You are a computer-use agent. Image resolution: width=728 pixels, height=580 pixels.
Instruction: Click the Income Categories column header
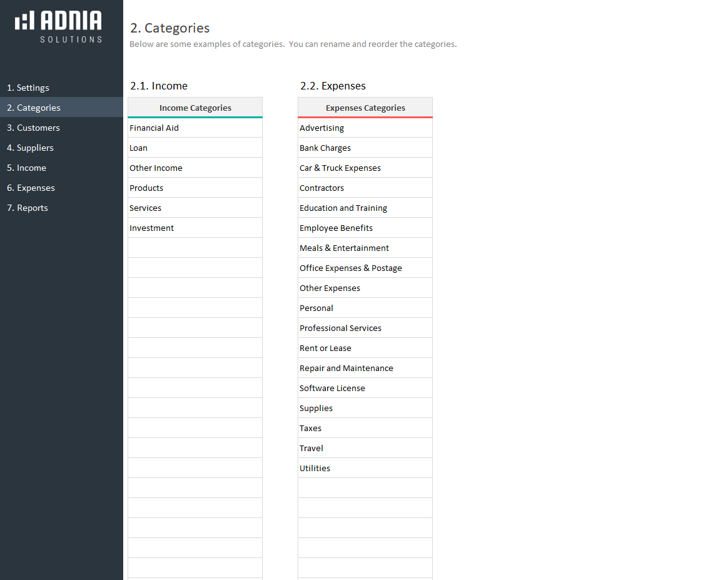(195, 108)
